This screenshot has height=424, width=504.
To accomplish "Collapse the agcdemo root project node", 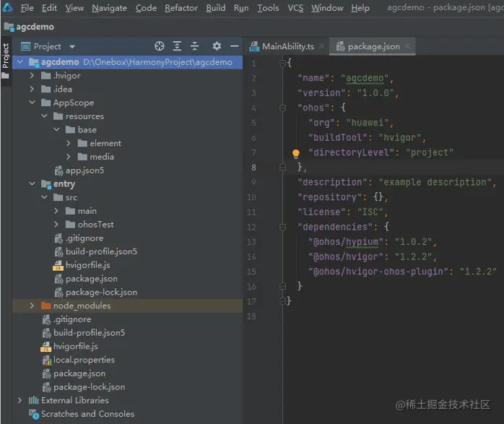I will [x=20, y=61].
